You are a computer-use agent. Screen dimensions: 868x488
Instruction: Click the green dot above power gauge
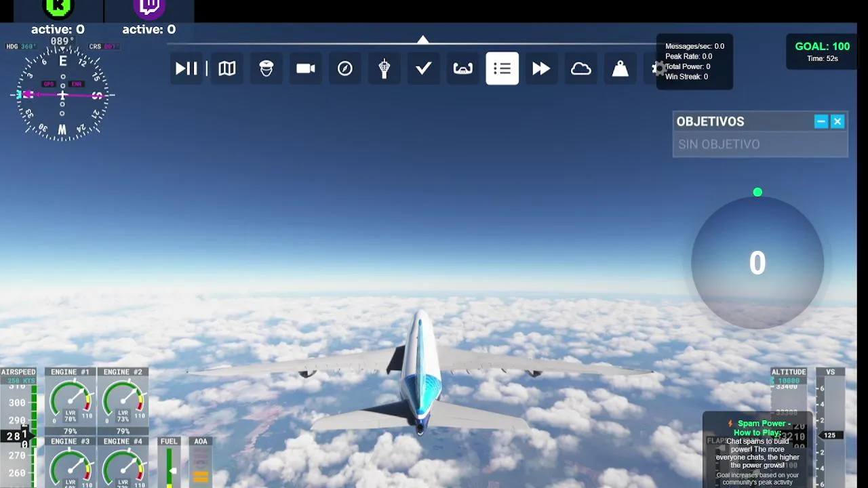tap(757, 192)
